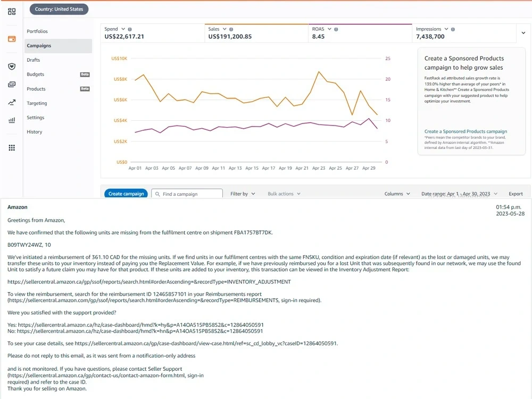
Task: Open History in the side menu
Action: click(34, 131)
